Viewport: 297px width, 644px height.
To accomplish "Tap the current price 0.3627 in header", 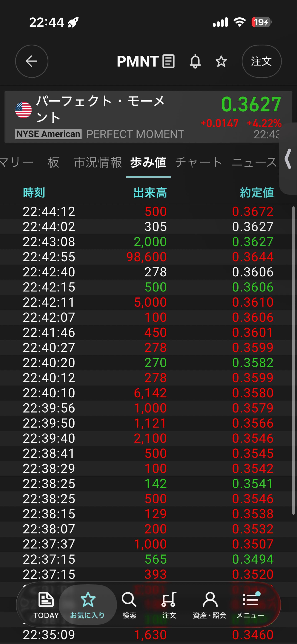I will pyautogui.click(x=251, y=104).
